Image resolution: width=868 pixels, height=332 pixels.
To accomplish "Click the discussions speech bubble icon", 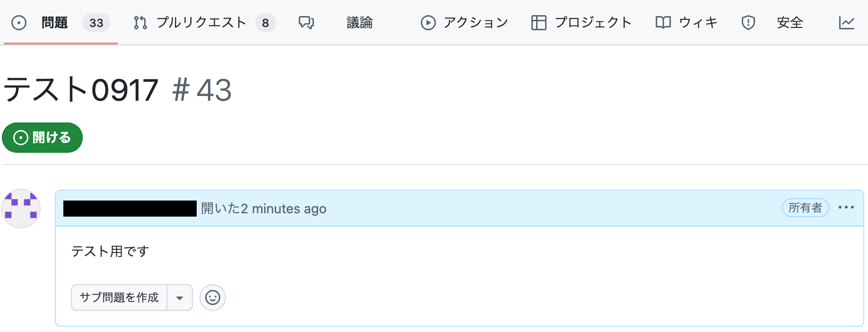I will (306, 23).
